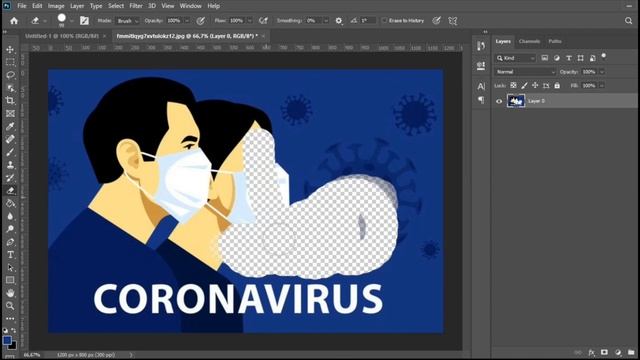The width and height of the screenshot is (640, 360).
Task: Open the Flow slider dropdown
Action: (250, 20)
